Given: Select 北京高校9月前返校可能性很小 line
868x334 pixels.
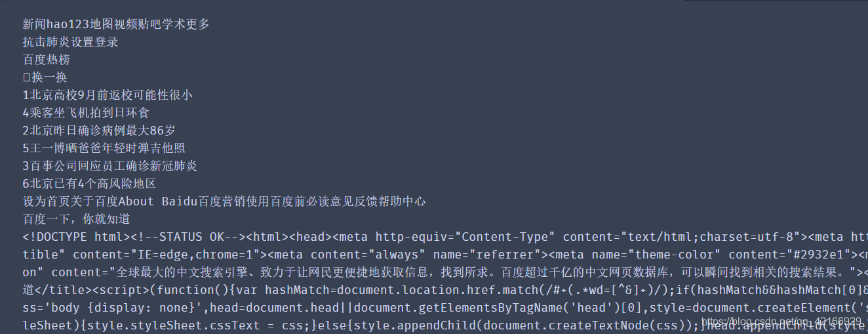Looking at the screenshot, I should coord(108,95).
